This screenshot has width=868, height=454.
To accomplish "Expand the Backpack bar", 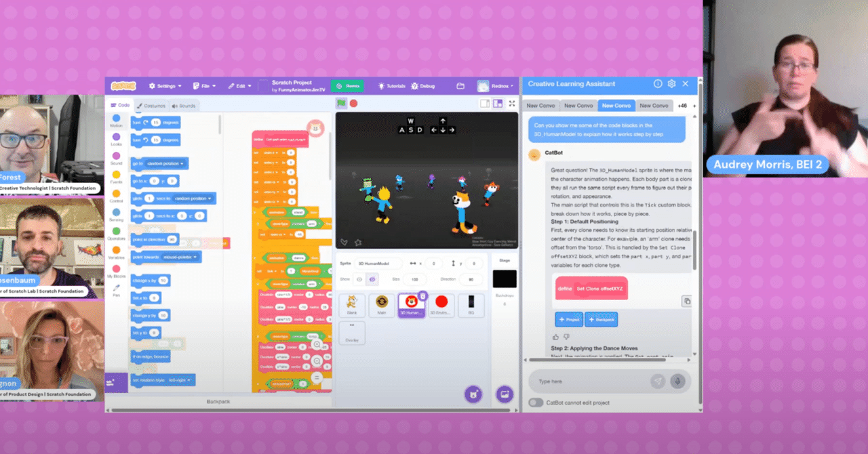I will click(218, 402).
